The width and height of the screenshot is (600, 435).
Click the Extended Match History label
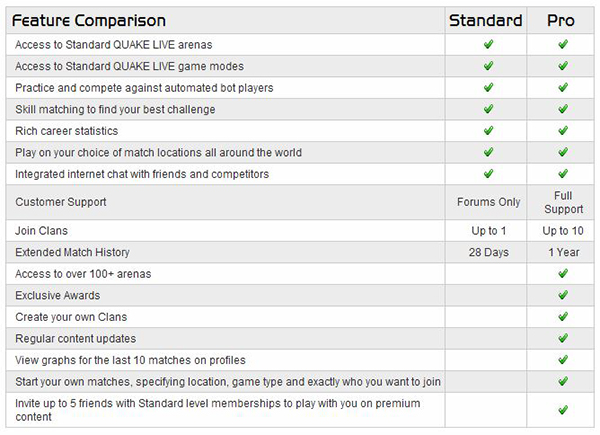[73, 252]
